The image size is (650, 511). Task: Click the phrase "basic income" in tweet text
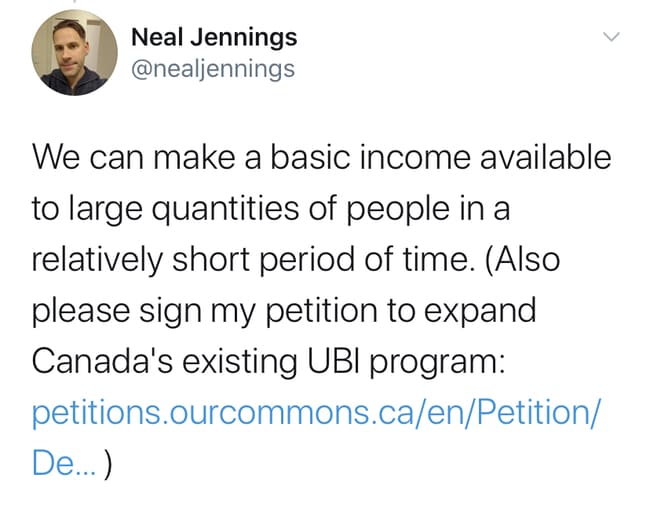[x=371, y=157]
